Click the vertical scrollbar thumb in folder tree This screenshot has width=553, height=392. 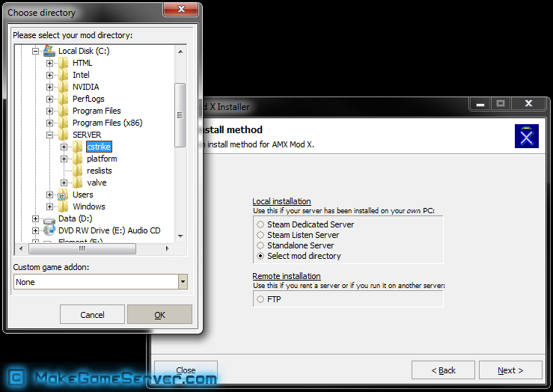[180, 115]
